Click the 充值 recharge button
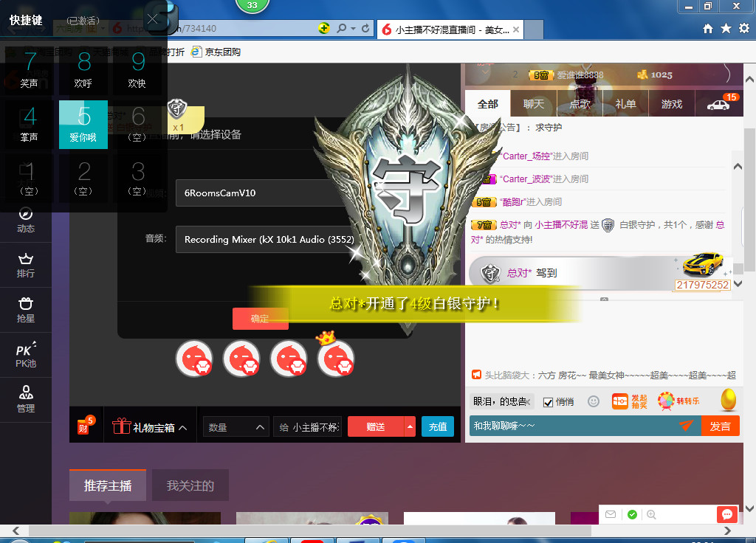 pyautogui.click(x=438, y=427)
